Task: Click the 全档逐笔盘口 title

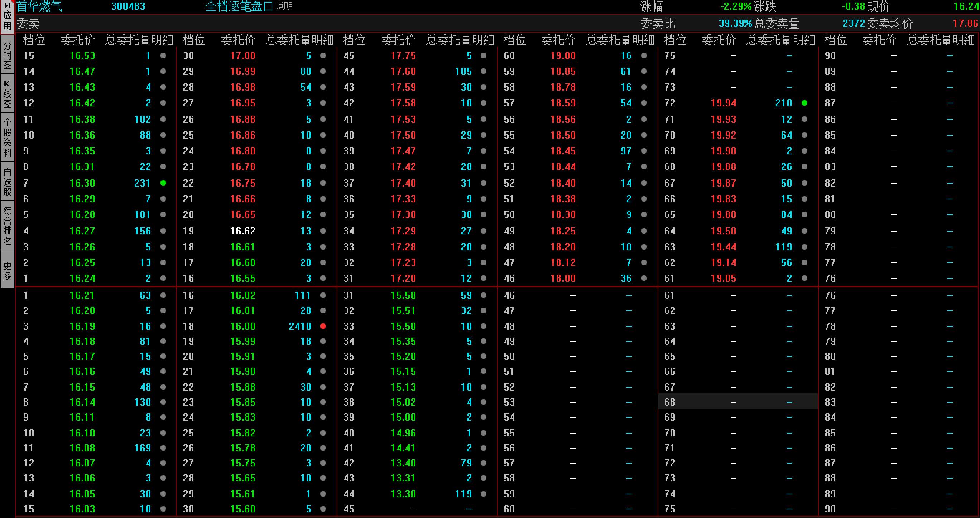Action: click(239, 6)
